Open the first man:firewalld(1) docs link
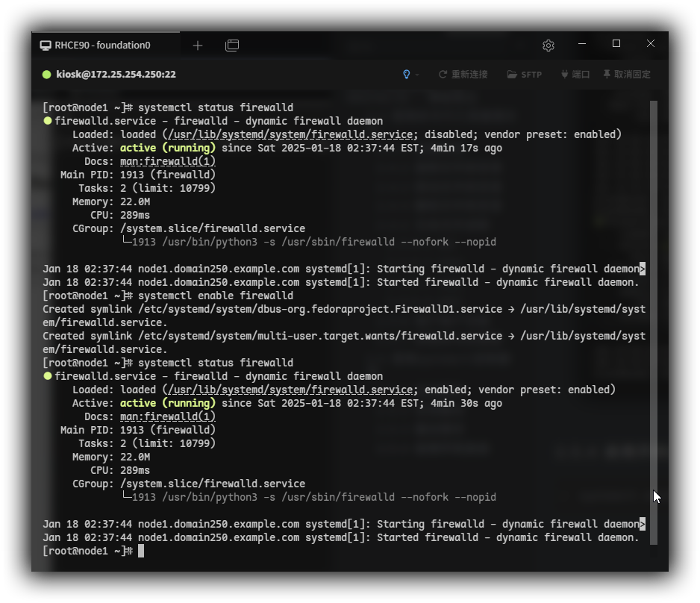 pos(168,161)
